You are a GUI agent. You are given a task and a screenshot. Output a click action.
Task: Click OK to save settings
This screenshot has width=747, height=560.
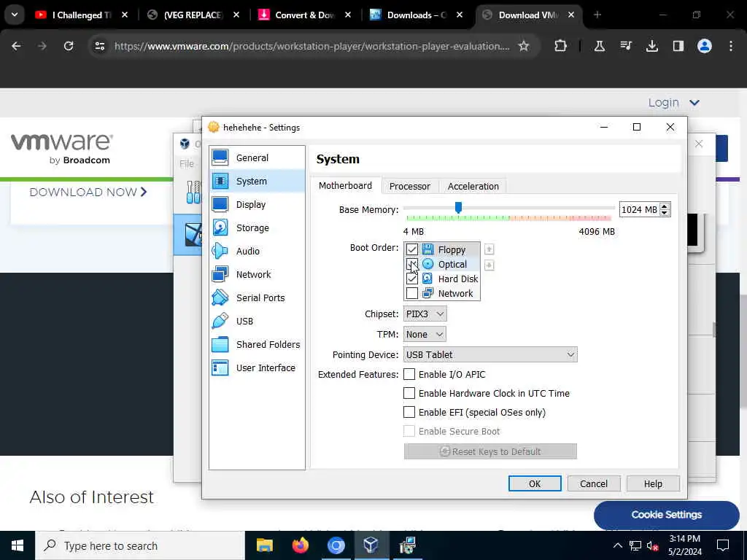(x=535, y=484)
